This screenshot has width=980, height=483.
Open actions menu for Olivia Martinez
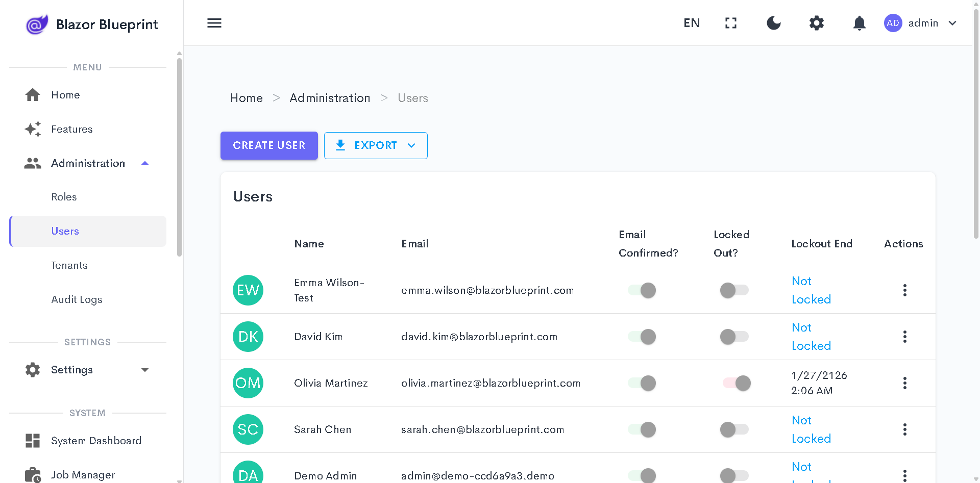pyautogui.click(x=904, y=383)
